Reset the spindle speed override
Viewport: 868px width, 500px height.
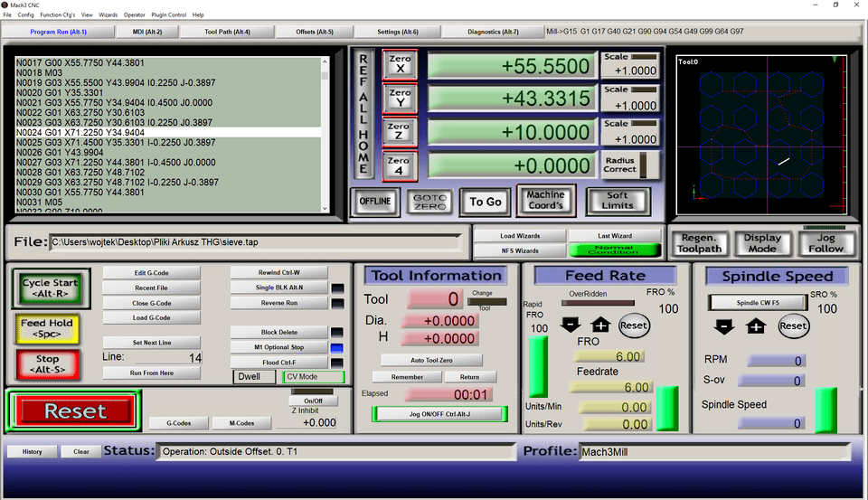[793, 326]
